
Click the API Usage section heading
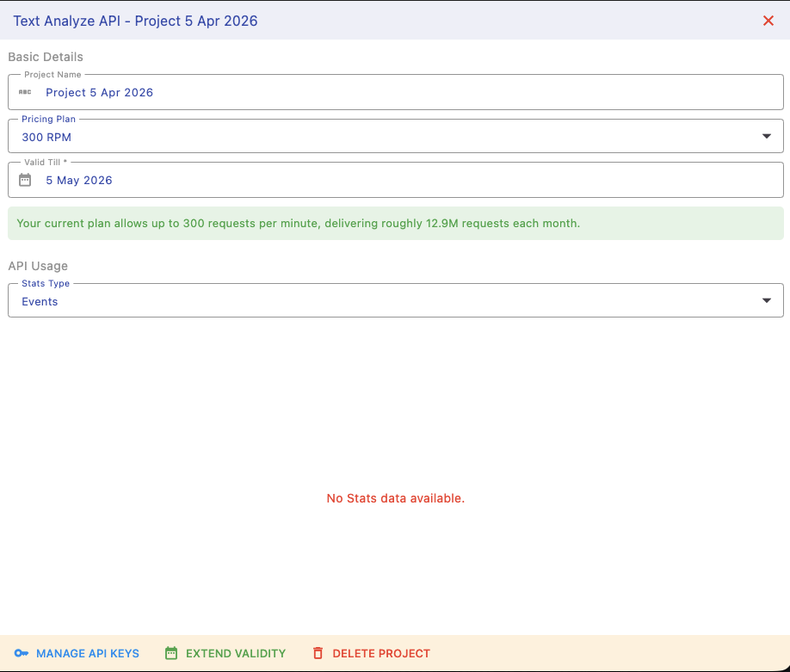38,266
